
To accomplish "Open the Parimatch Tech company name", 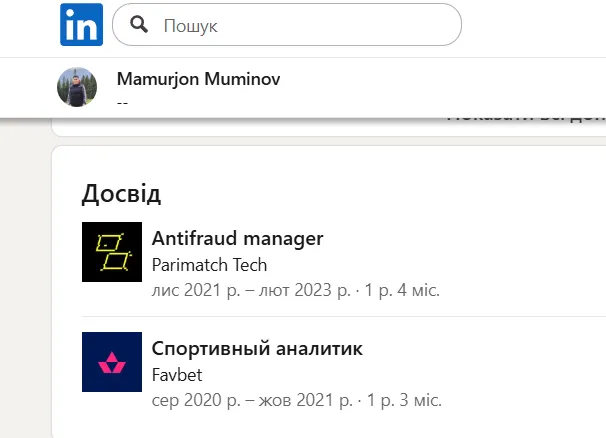I will [209, 265].
